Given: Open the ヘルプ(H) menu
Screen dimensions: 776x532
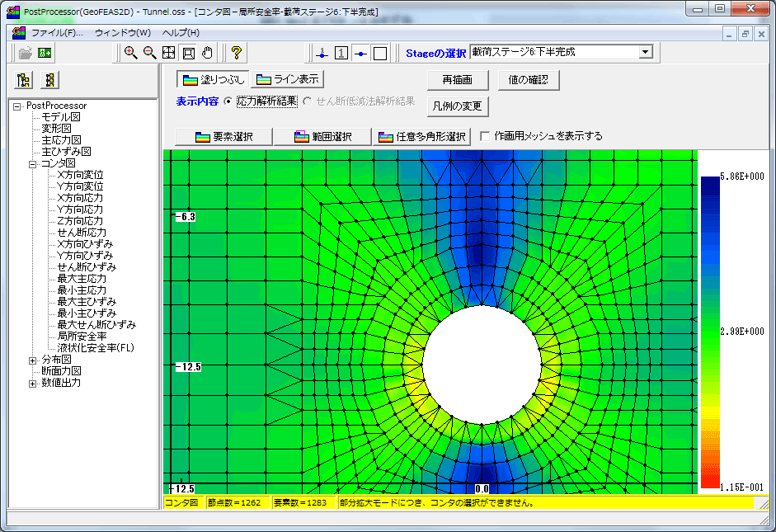Looking at the screenshot, I should (x=181, y=33).
